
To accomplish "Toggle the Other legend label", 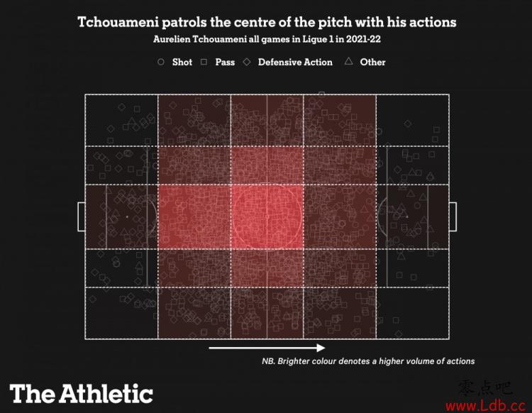I will [372, 62].
